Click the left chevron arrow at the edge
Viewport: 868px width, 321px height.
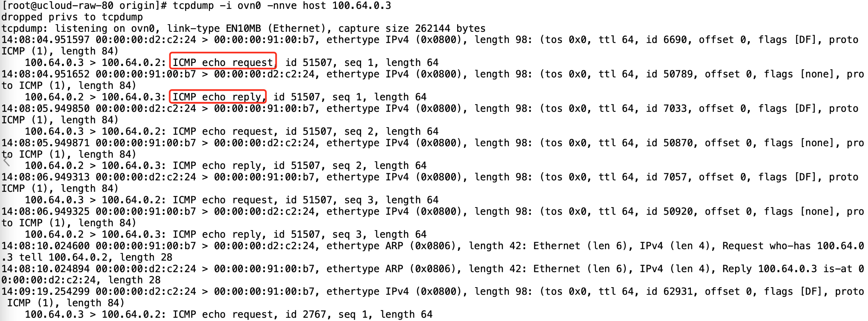7,161
